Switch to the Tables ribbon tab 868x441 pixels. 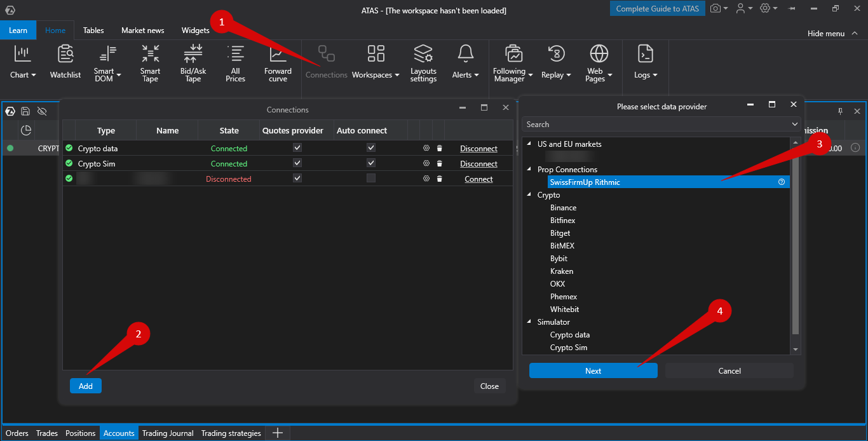click(93, 30)
